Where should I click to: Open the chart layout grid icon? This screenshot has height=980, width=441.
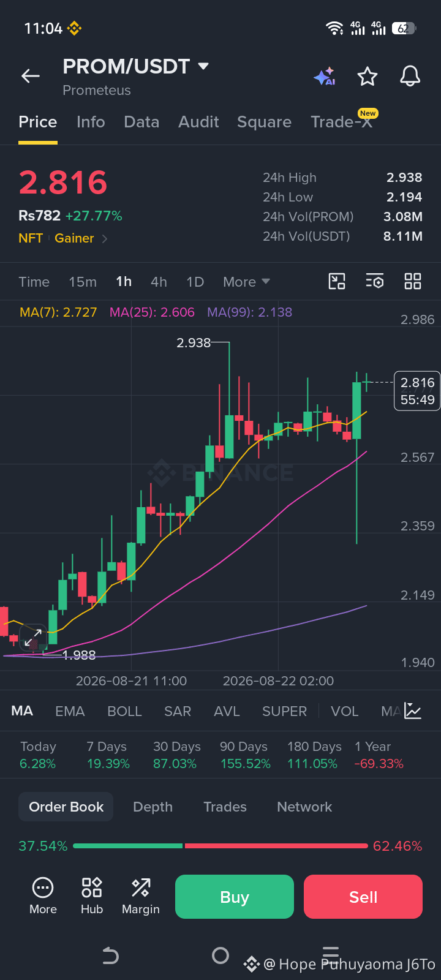click(413, 281)
